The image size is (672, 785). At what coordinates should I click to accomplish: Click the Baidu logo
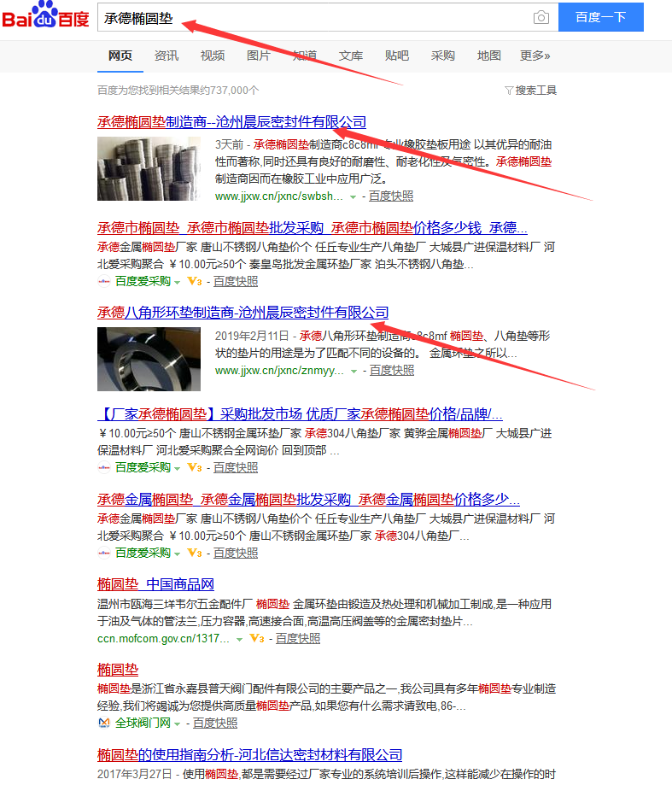pos(45,15)
